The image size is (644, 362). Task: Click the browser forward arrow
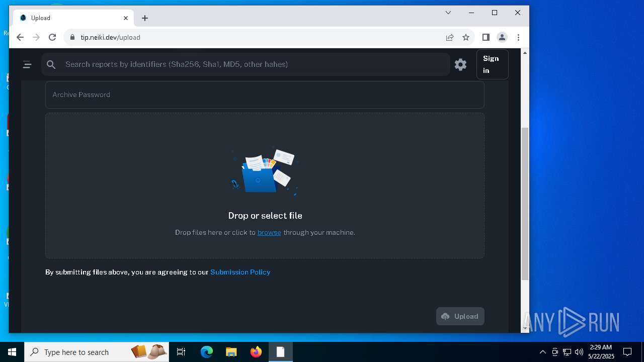(x=36, y=37)
